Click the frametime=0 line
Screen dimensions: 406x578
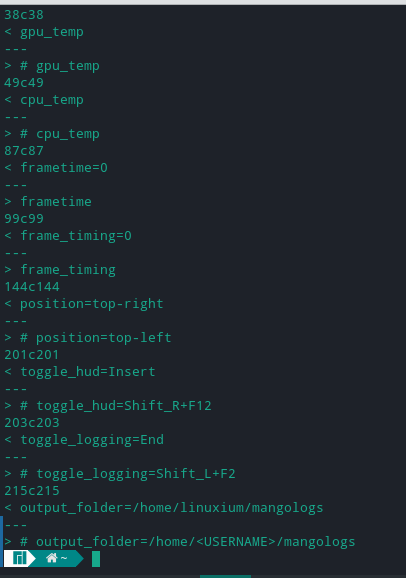56,168
